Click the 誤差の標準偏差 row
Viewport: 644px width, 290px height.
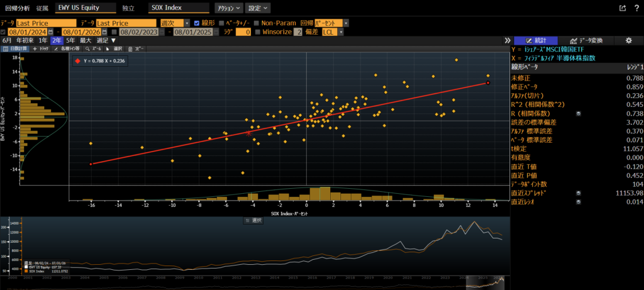pyautogui.click(x=577, y=123)
